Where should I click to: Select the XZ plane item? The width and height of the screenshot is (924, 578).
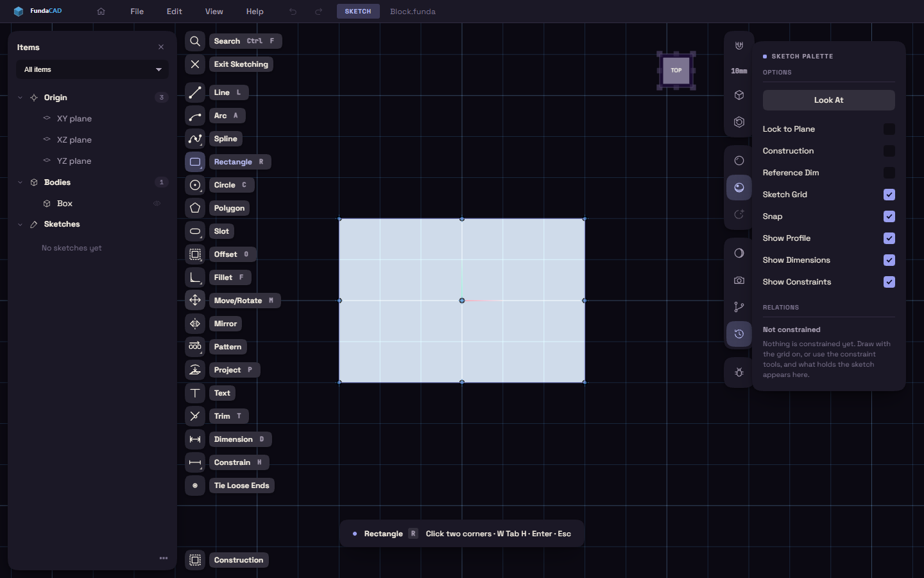click(74, 139)
